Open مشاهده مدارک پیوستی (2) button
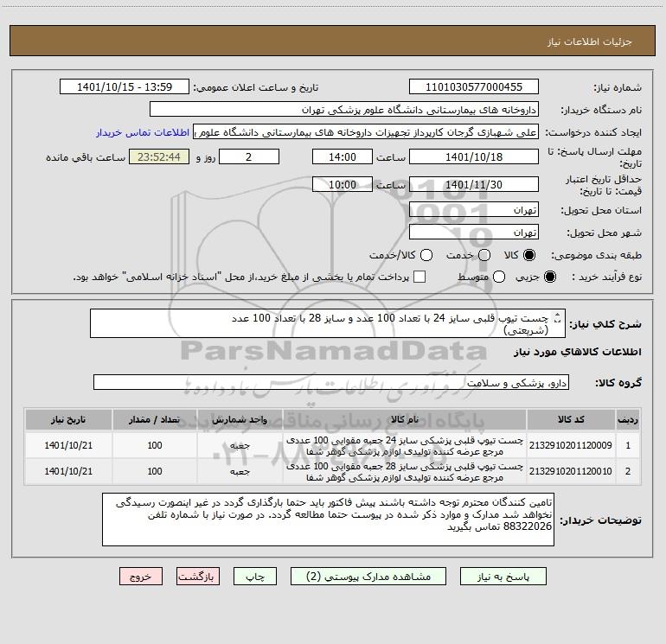Screen dimensions: 666x644 368,577
